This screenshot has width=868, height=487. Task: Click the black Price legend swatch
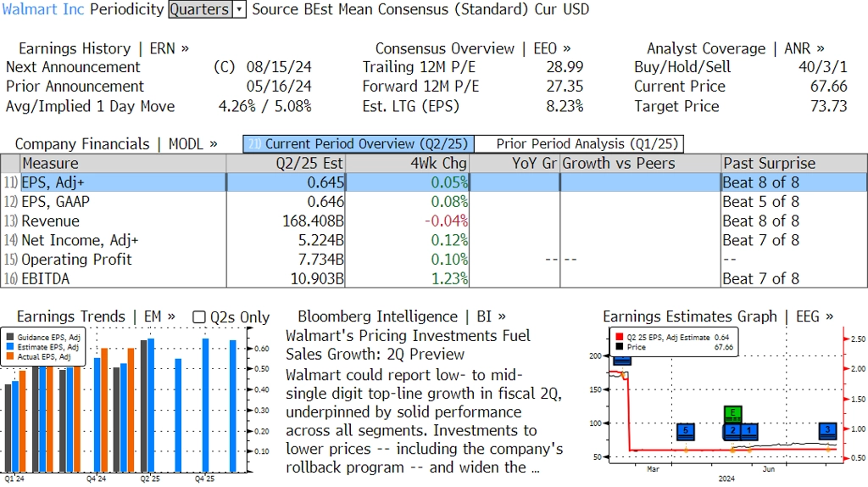pyautogui.click(x=620, y=347)
